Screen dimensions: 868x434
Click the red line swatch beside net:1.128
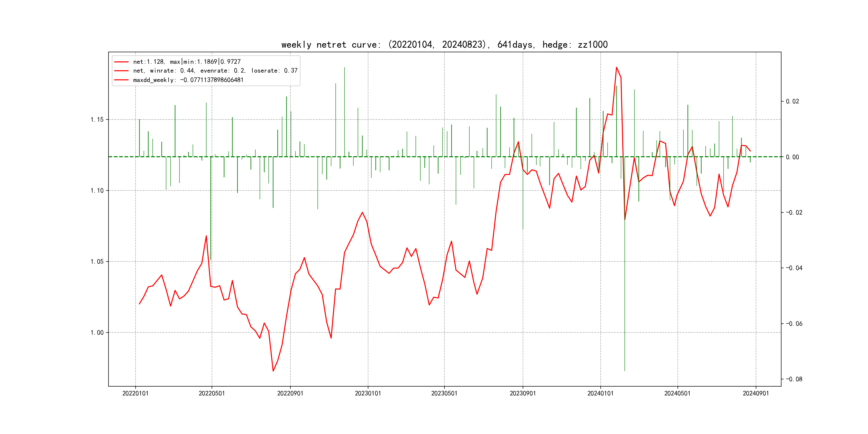tap(121, 62)
